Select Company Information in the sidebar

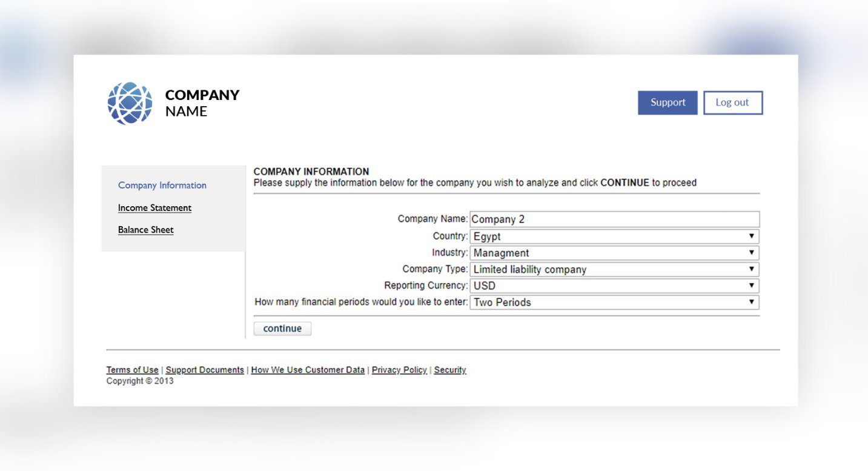[162, 185]
